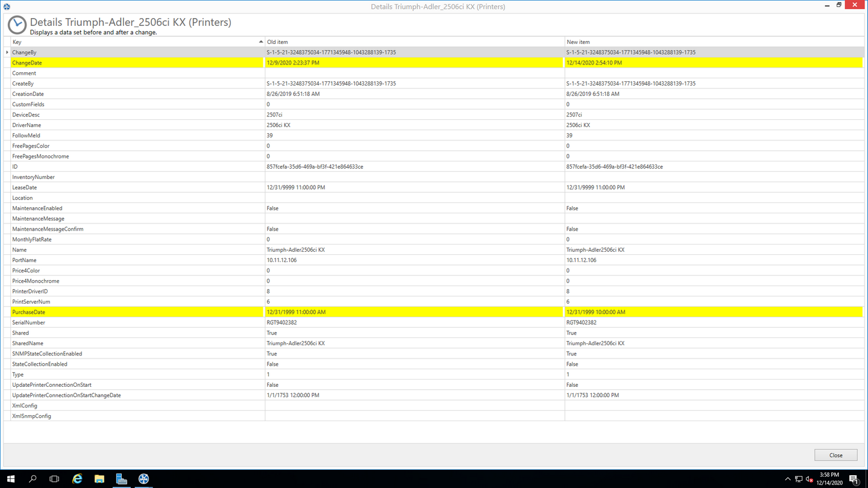This screenshot has height=488, width=868.
Task: Click the clock icon beside Details heading
Action: click(17, 25)
